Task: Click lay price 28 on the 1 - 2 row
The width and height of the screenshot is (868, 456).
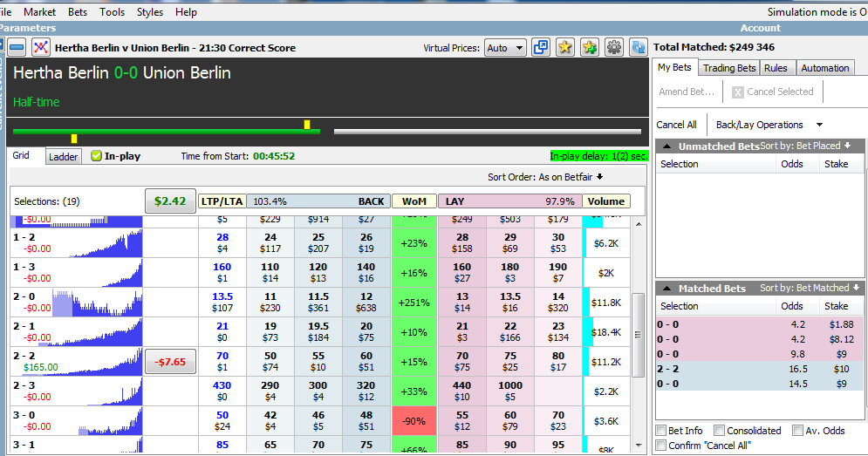Action: point(461,243)
